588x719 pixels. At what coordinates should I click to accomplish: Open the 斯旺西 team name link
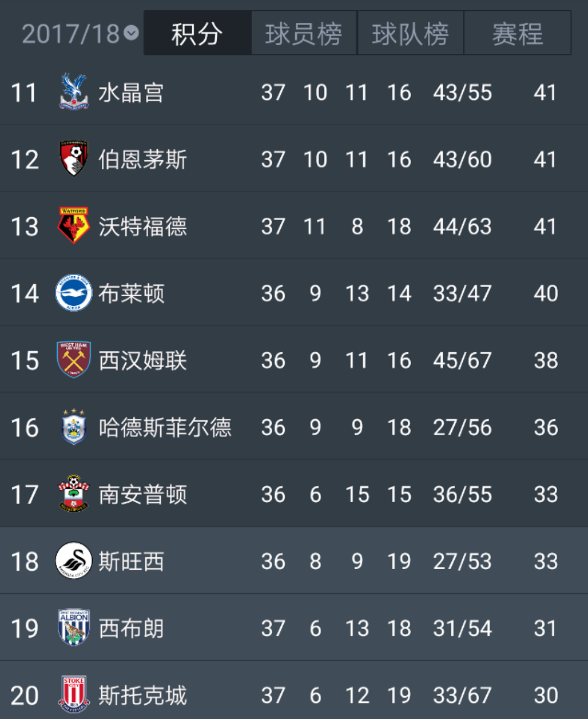click(x=131, y=562)
